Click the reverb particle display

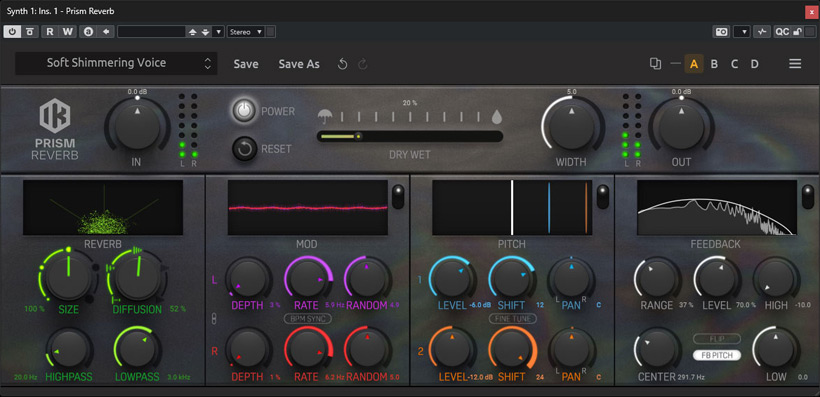coord(103,208)
